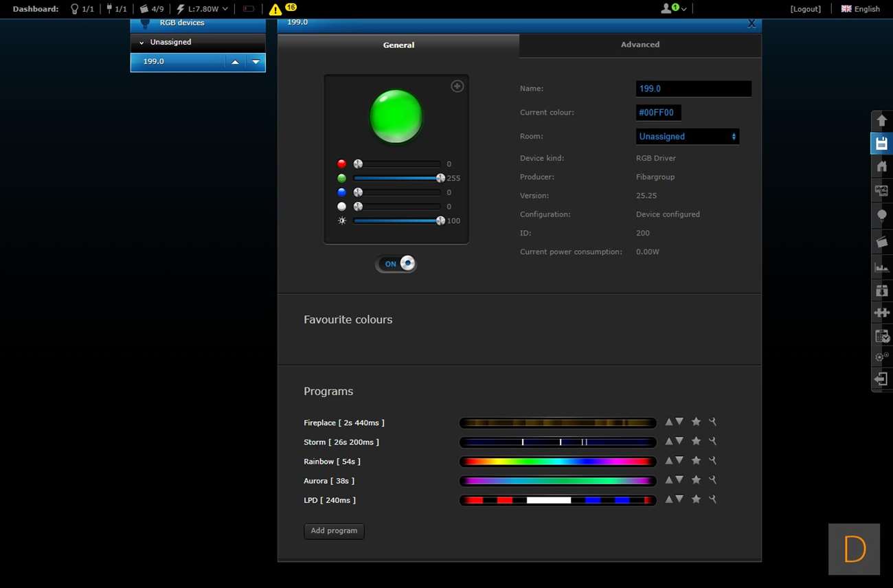Click the Add program button

334,531
